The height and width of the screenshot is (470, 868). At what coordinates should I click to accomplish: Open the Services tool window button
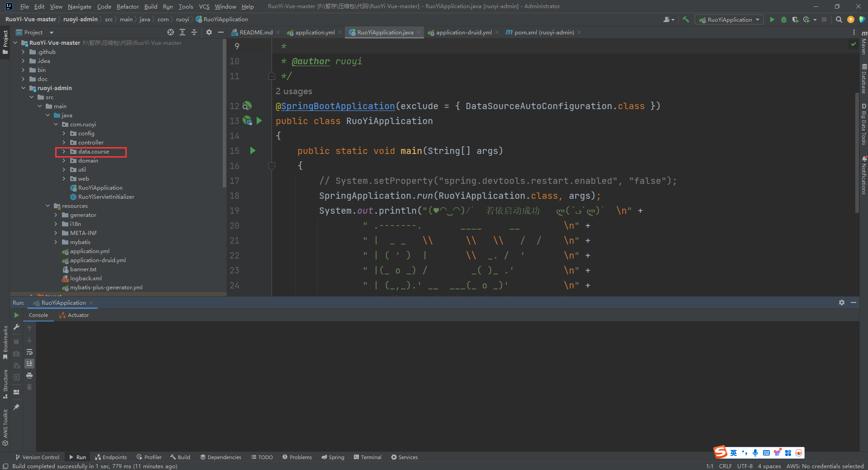[404, 457]
